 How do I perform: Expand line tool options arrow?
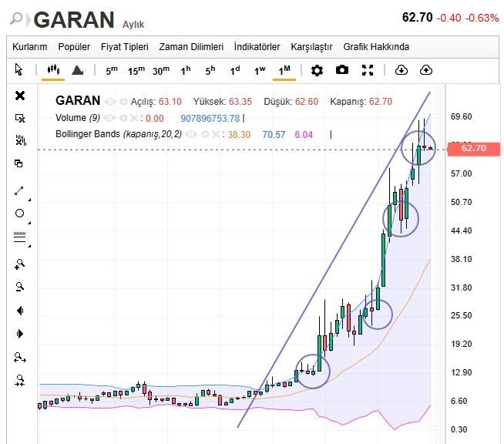29,200
